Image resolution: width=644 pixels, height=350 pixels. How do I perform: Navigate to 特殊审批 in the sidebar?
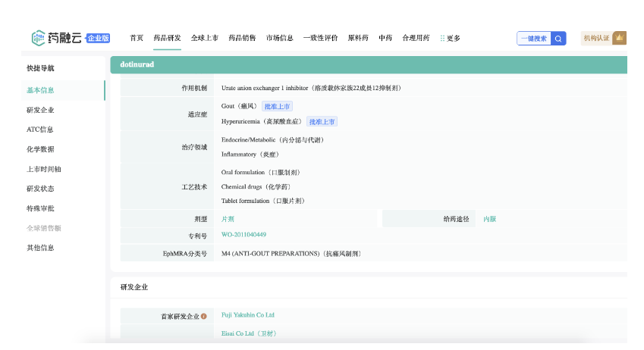[40, 208]
